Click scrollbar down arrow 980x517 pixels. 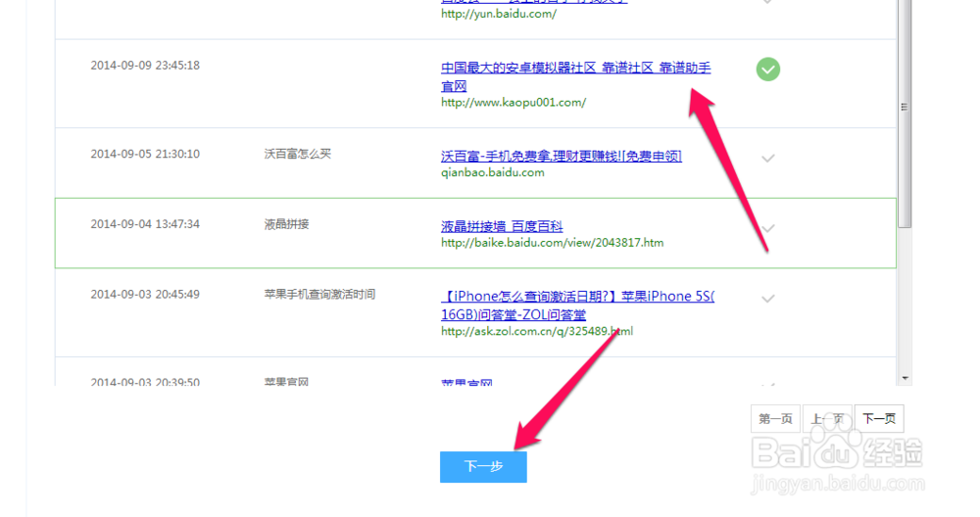click(905, 378)
